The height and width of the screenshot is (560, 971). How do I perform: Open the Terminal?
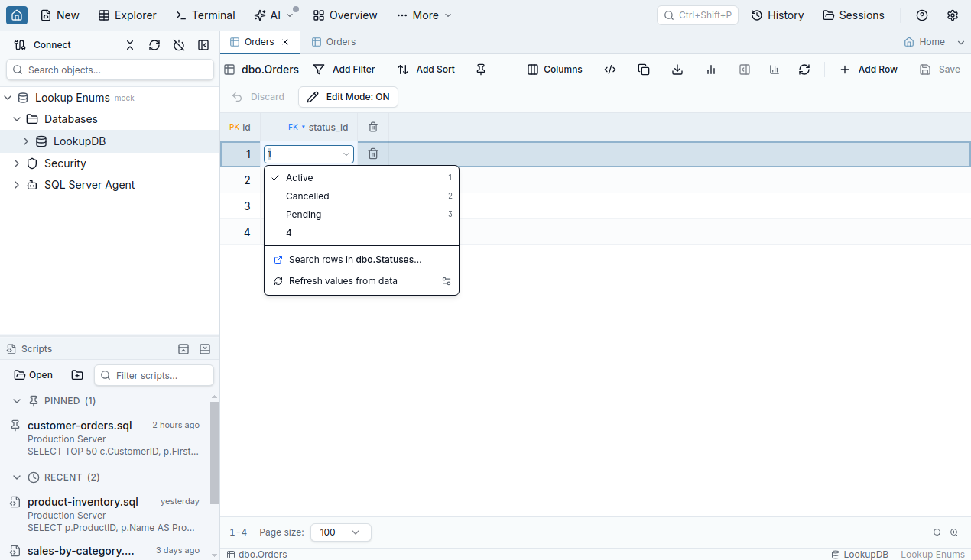coord(206,15)
